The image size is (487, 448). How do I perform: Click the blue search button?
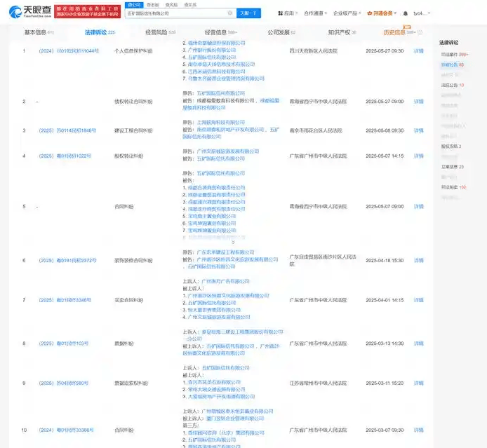click(248, 13)
